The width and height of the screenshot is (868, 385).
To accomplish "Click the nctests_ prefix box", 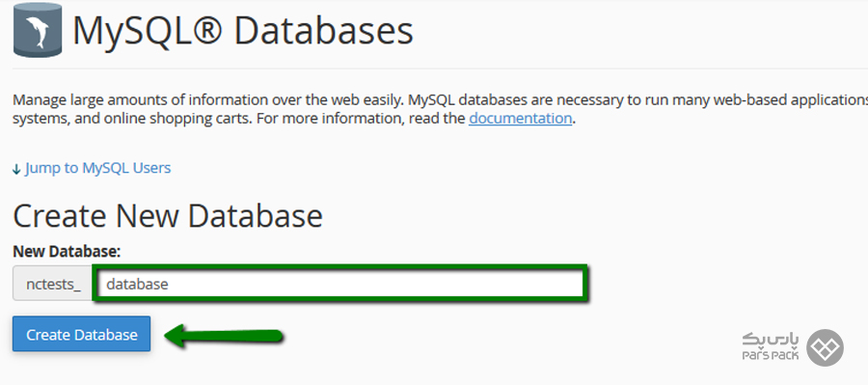I will click(53, 285).
